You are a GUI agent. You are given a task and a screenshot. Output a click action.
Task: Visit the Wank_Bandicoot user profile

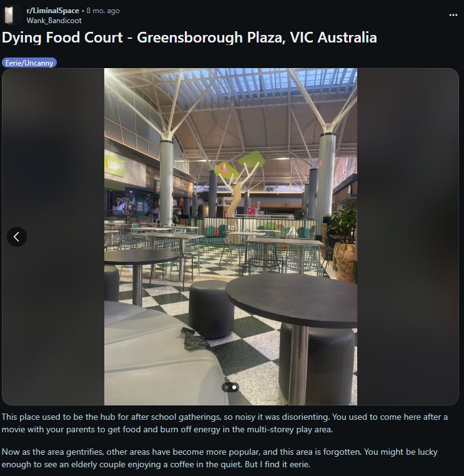pyautogui.click(x=54, y=21)
